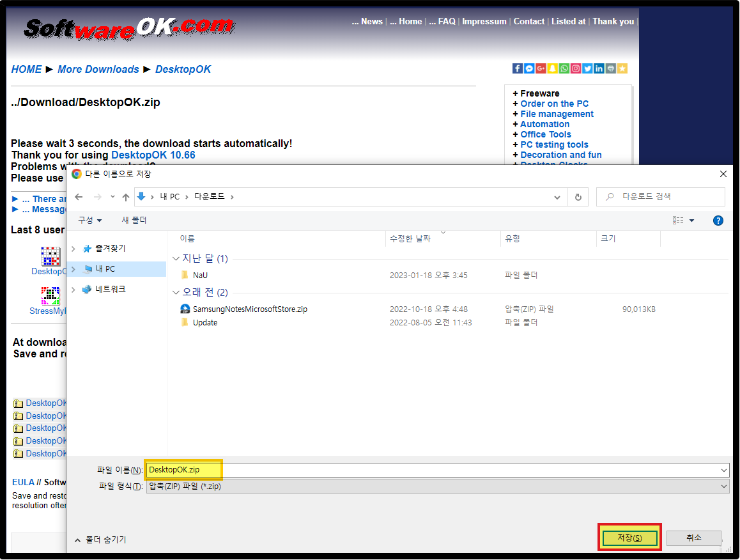Screen dimensions: 740x560
Task: Collapse the 오래 전 (2) group
Action: point(176,292)
